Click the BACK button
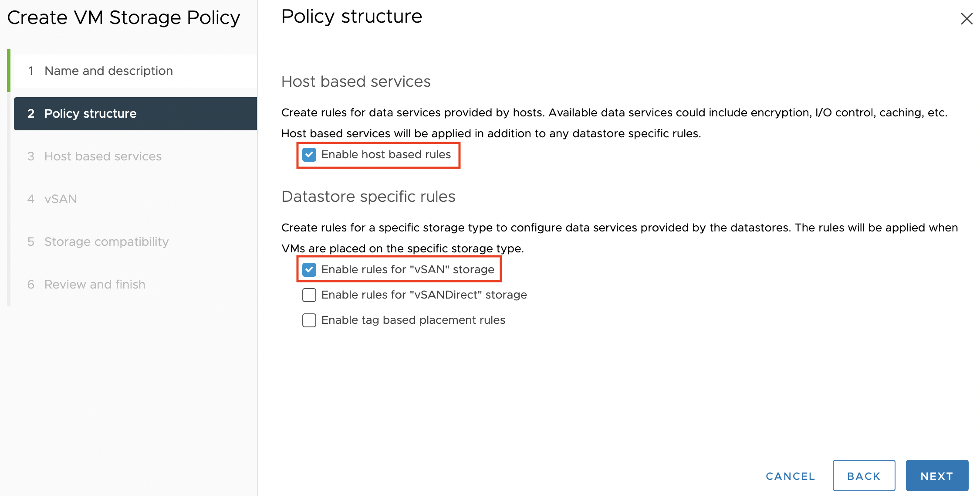This screenshot has height=496, width=980. [x=864, y=476]
